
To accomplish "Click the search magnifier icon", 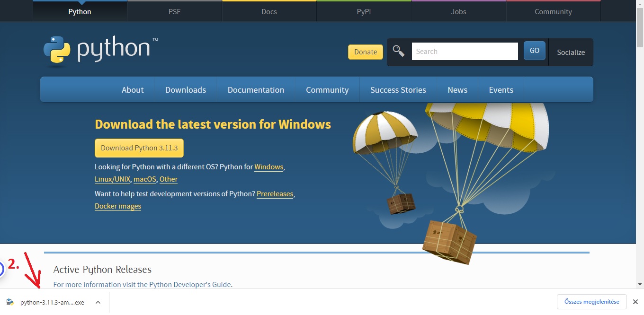I will coord(398,51).
